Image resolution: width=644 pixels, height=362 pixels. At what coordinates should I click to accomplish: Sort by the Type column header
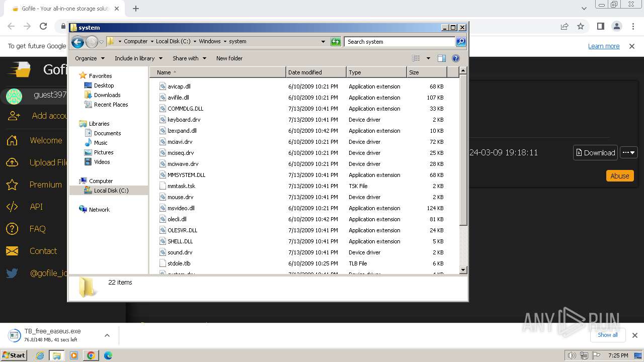(376, 72)
